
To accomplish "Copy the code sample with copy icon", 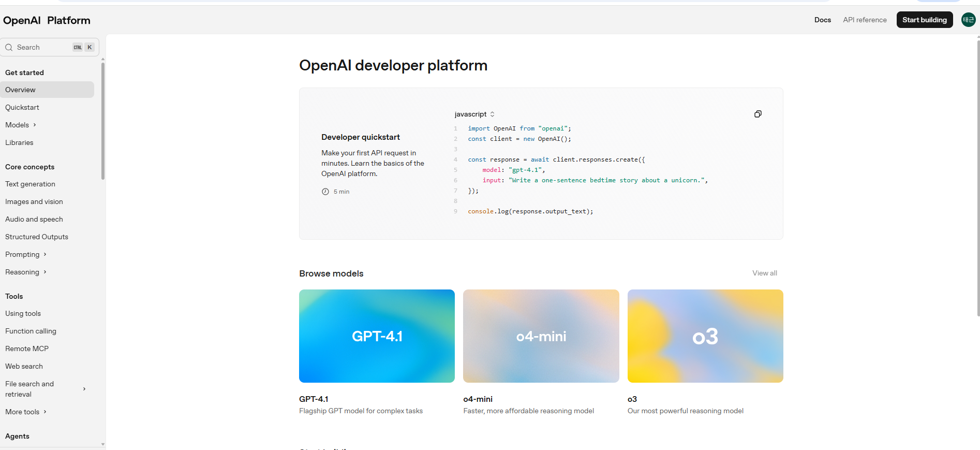I will click(758, 114).
